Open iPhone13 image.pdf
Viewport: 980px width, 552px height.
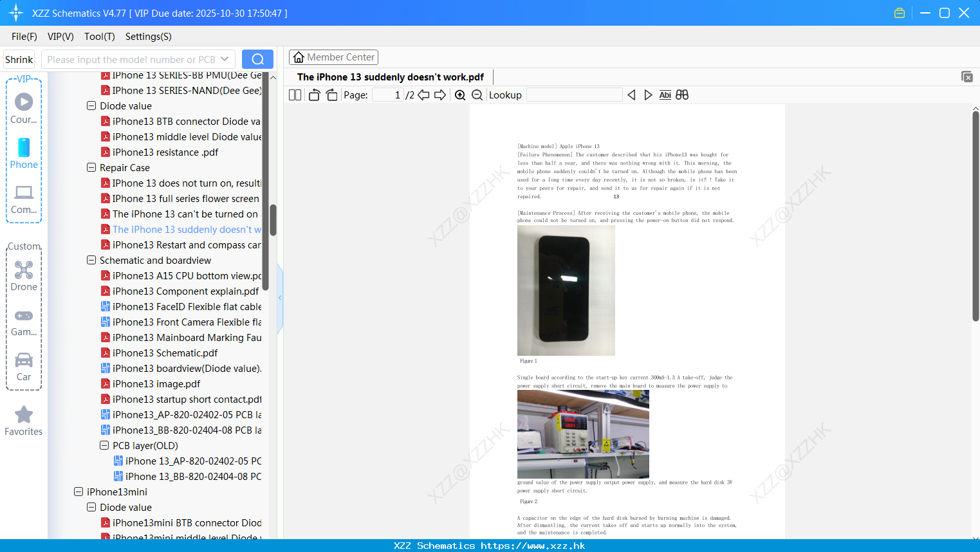tap(151, 383)
